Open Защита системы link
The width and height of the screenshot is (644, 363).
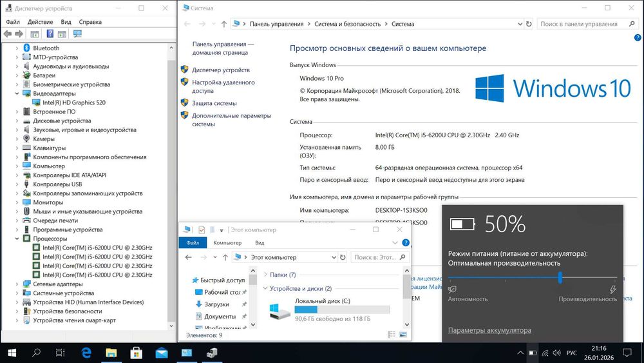point(214,103)
